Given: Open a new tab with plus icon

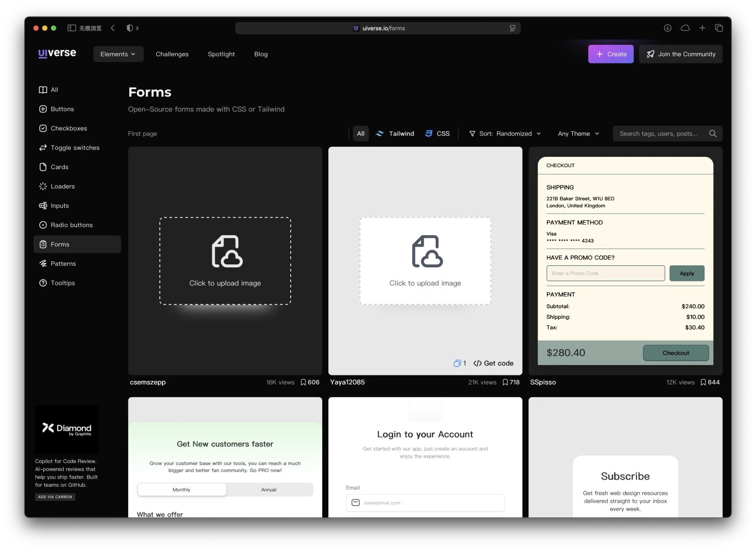Looking at the screenshot, I should click(702, 28).
